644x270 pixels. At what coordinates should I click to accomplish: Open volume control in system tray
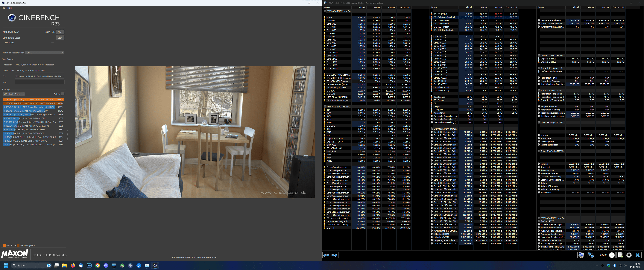(x=625, y=265)
